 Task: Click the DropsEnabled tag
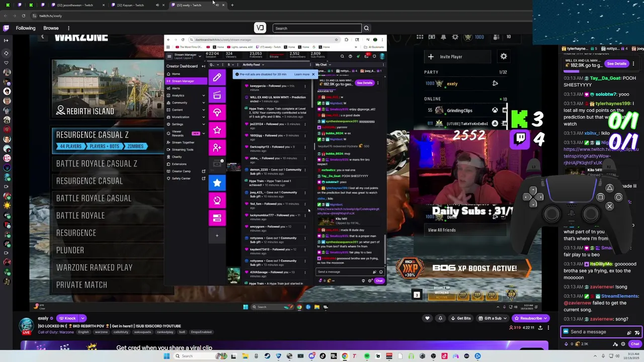[x=201, y=332]
